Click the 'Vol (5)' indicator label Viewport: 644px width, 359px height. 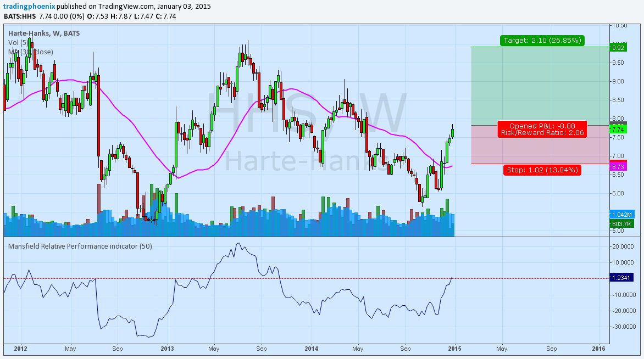point(19,43)
